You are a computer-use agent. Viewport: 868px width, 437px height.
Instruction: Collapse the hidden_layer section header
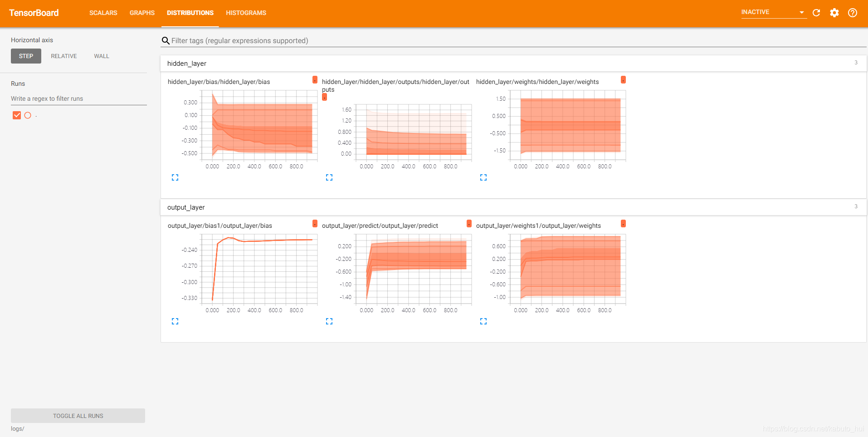(x=513, y=64)
